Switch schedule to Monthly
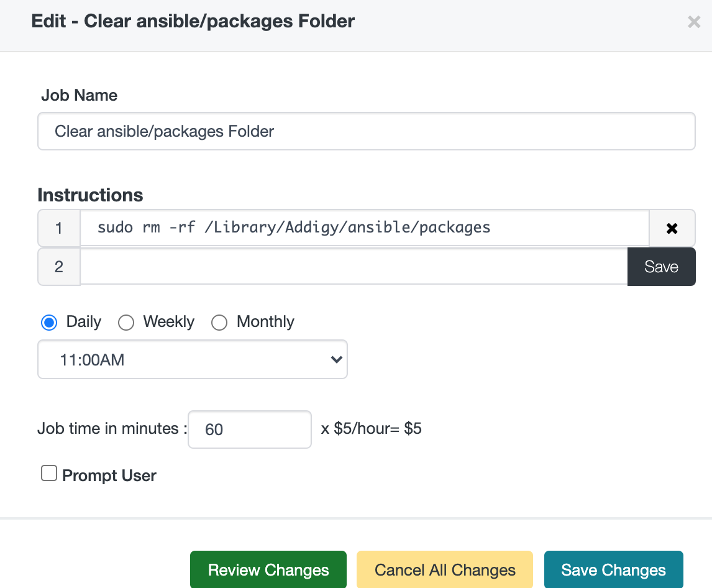This screenshot has height=588, width=712. (219, 323)
